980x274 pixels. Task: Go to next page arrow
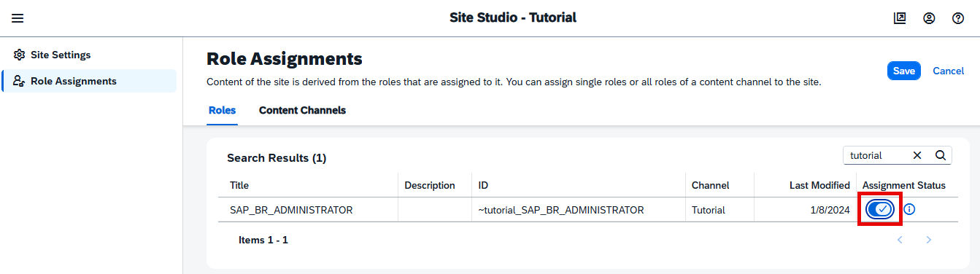[929, 240]
